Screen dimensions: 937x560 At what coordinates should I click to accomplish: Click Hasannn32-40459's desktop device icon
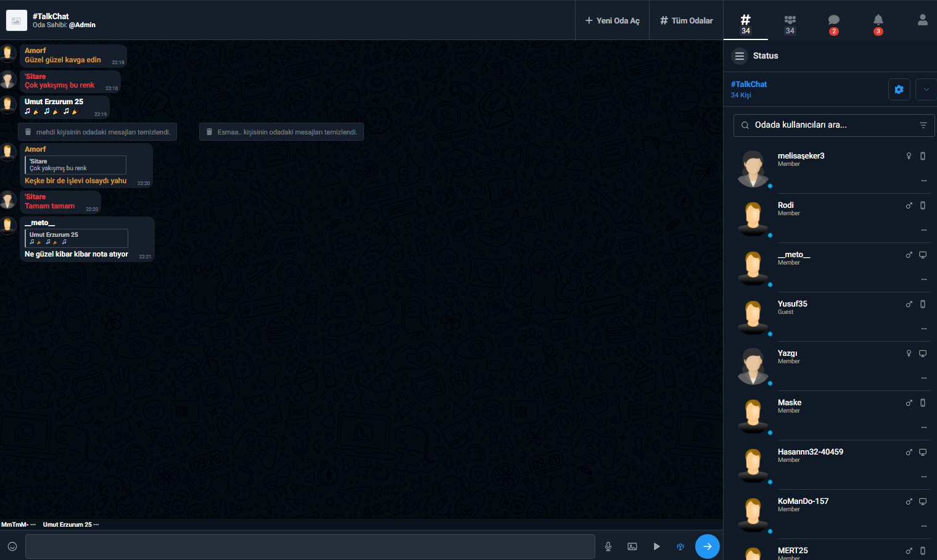coord(923,452)
